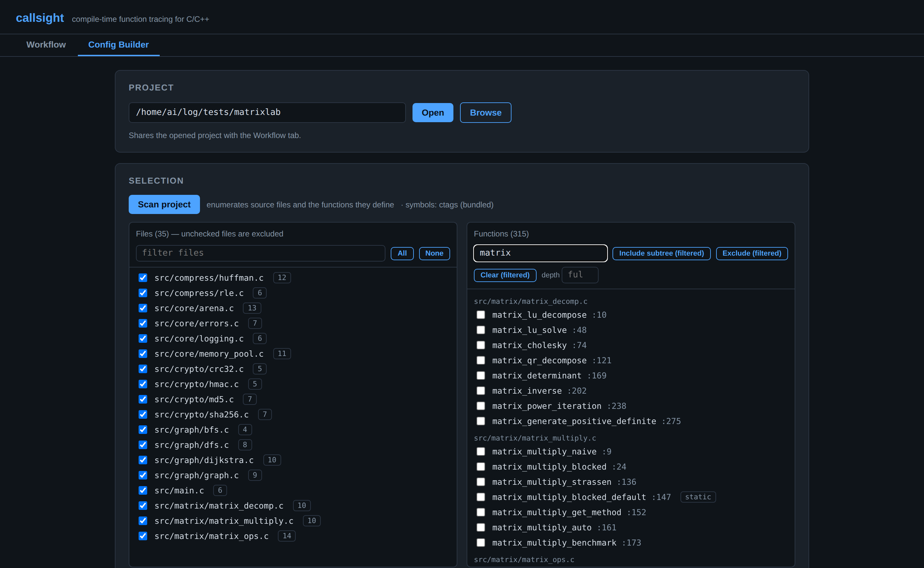Check matrix_generate_positive_definite function
Viewport: 924px width, 568px height.
[x=480, y=421]
